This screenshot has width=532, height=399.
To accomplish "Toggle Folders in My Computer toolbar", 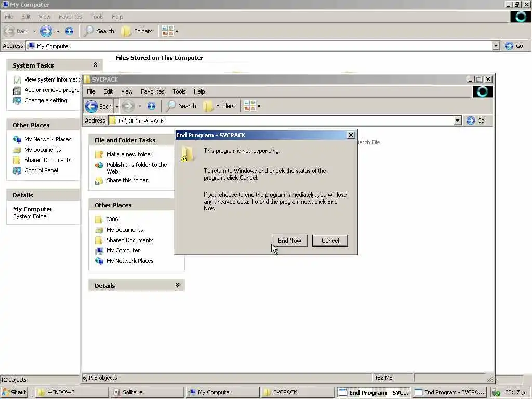I will point(137,31).
